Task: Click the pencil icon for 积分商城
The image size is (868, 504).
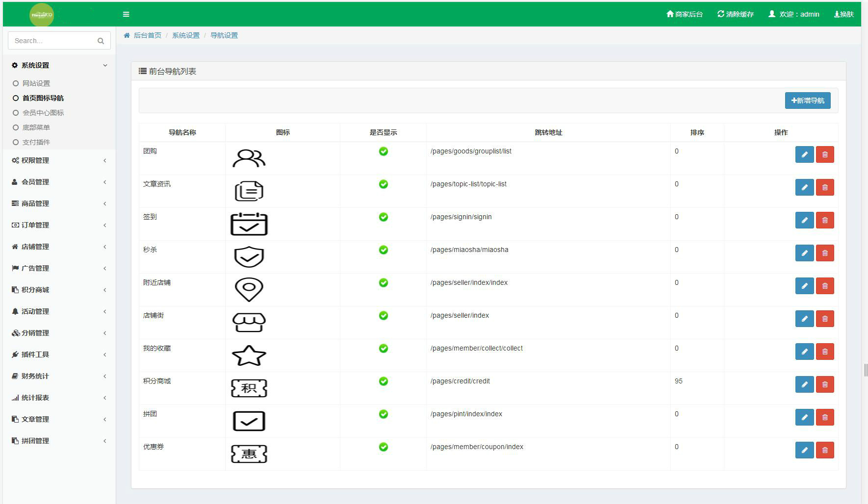Action: point(804,384)
